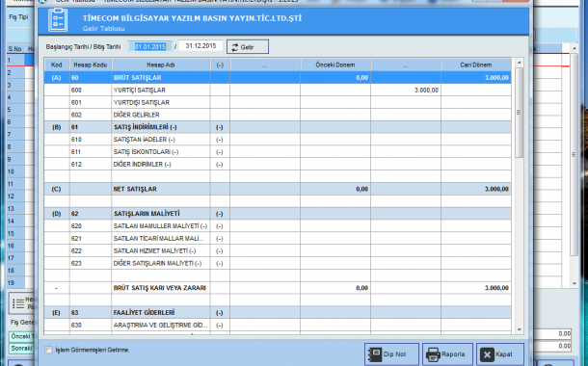
Task: Select the NET SATIŞLAR row
Action: click(x=278, y=189)
